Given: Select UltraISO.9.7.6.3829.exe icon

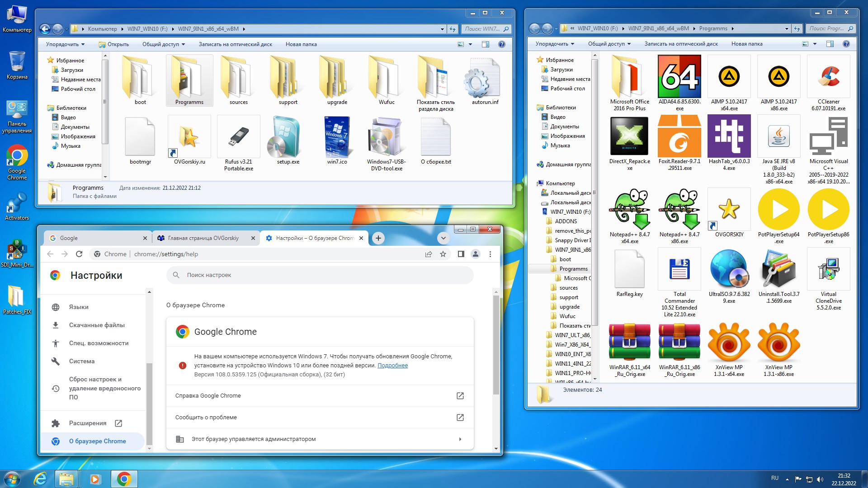Looking at the screenshot, I should point(729,269).
